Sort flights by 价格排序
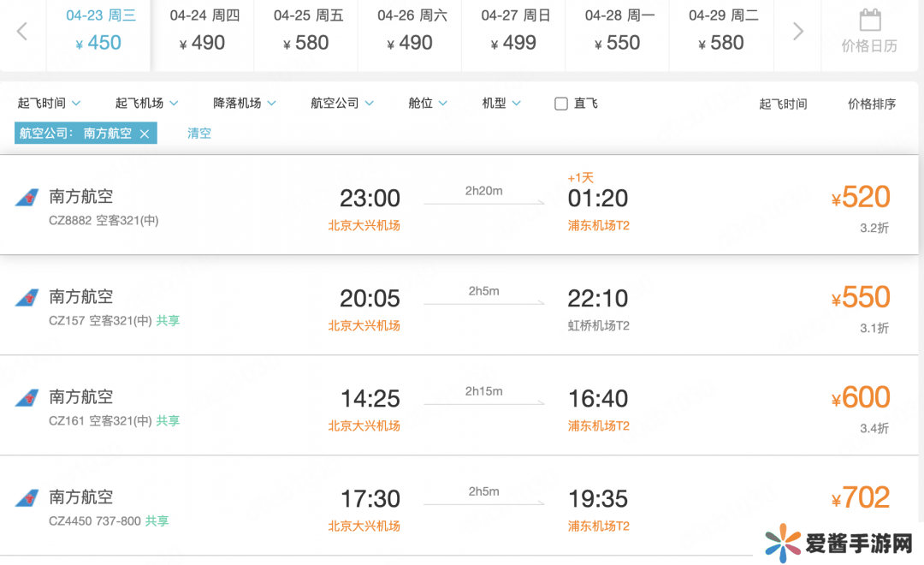 click(x=872, y=104)
